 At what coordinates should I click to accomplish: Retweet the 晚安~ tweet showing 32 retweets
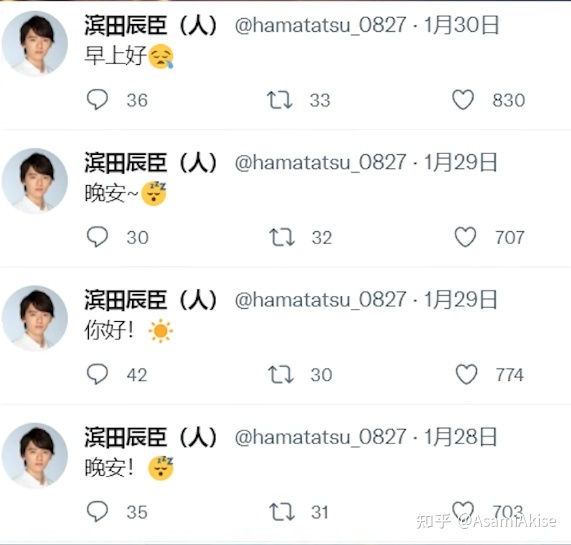(281, 237)
